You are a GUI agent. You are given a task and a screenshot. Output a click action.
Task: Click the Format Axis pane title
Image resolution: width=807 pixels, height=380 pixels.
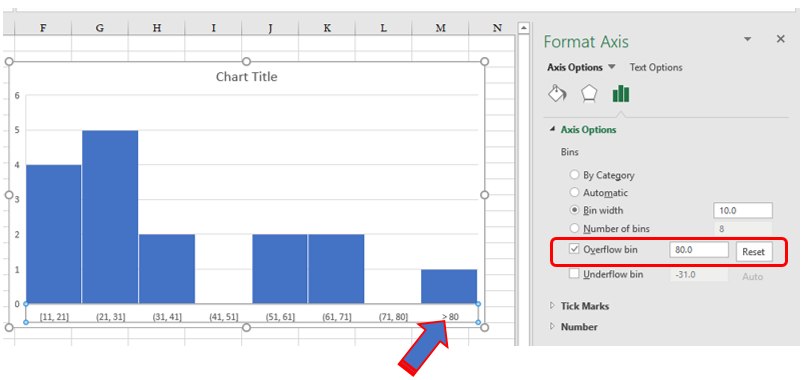(x=586, y=41)
